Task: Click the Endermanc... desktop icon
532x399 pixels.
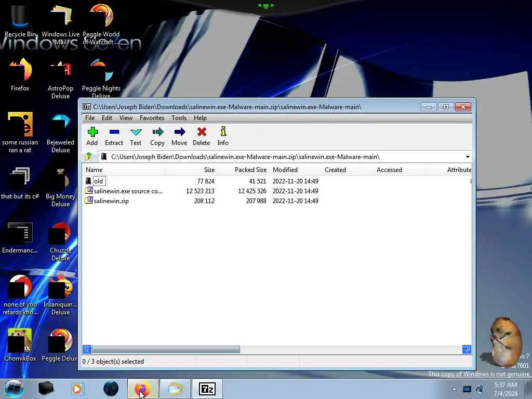Action: coord(20,237)
